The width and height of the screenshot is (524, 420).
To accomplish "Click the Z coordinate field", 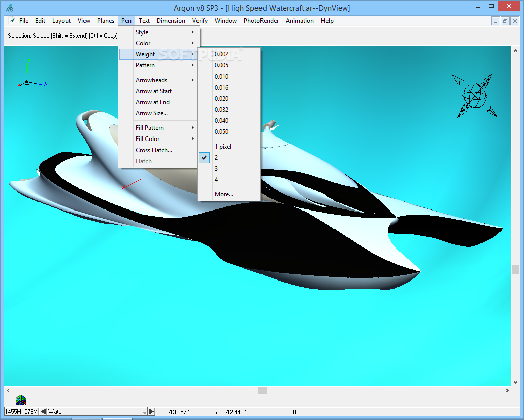I will tap(284, 412).
